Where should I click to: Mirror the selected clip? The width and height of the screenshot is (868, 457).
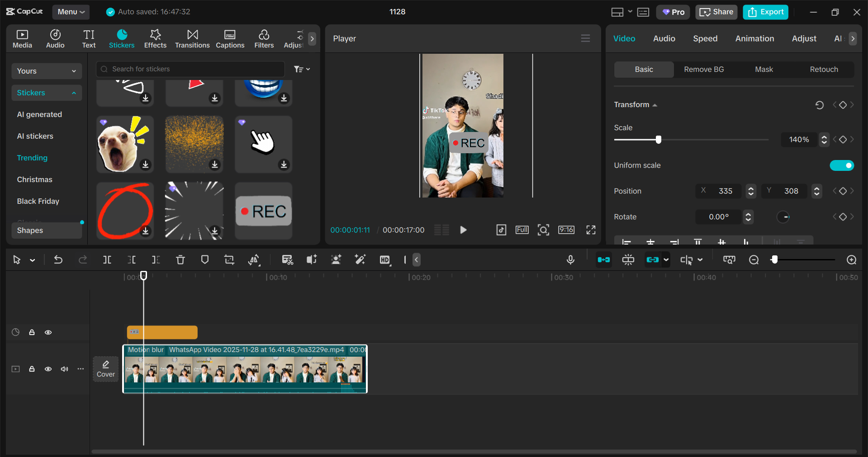point(254,260)
